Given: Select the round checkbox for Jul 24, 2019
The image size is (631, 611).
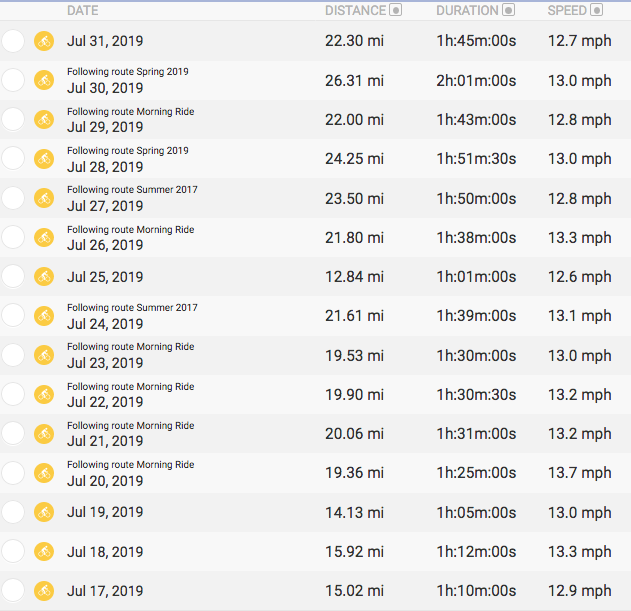Looking at the screenshot, I should coord(13,316).
